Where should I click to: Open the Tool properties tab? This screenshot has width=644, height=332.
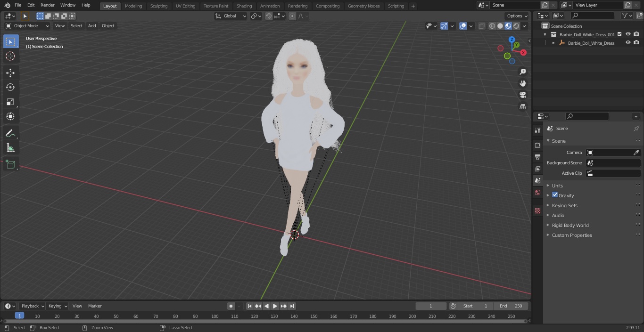537,130
